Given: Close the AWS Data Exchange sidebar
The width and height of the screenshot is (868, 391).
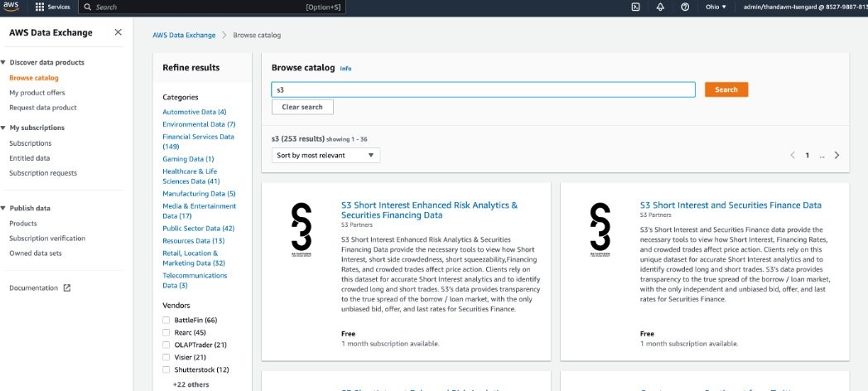Looking at the screenshot, I should pyautogui.click(x=118, y=32).
